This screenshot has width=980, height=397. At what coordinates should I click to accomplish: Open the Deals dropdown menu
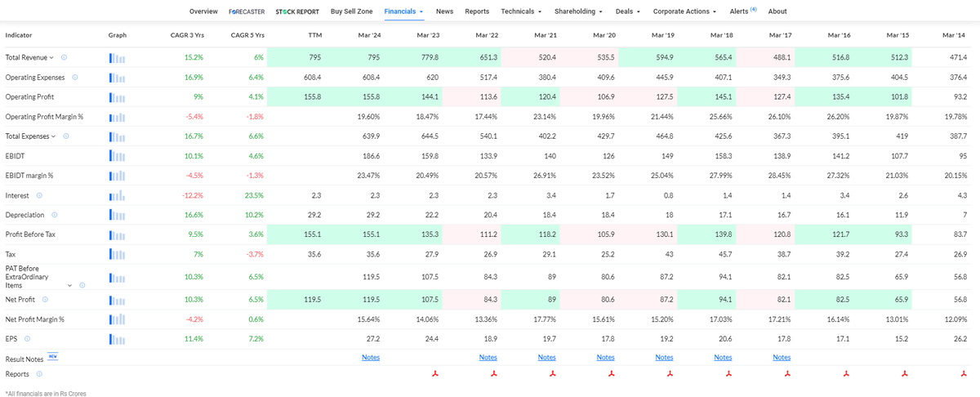pos(628,11)
